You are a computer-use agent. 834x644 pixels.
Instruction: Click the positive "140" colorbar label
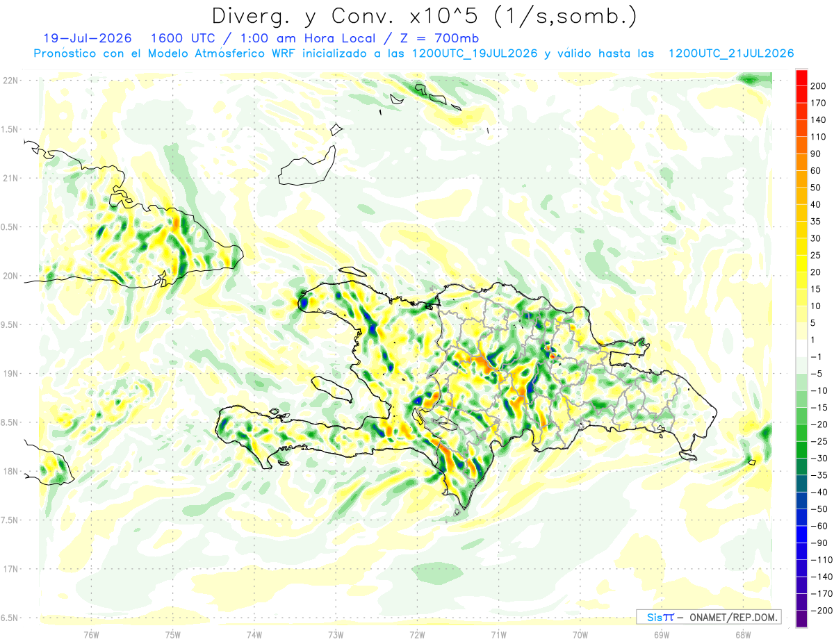coord(819,119)
